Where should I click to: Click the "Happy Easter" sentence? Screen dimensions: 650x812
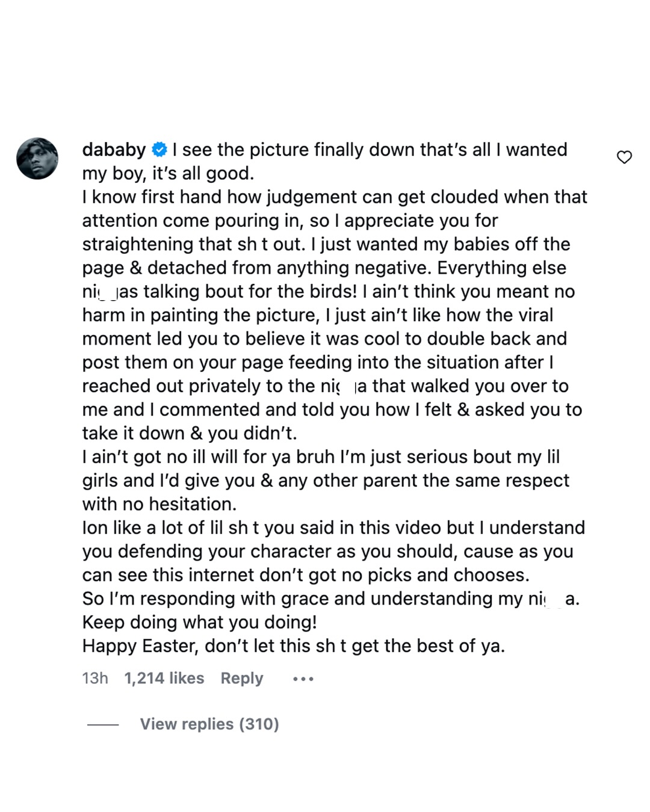[293, 646]
